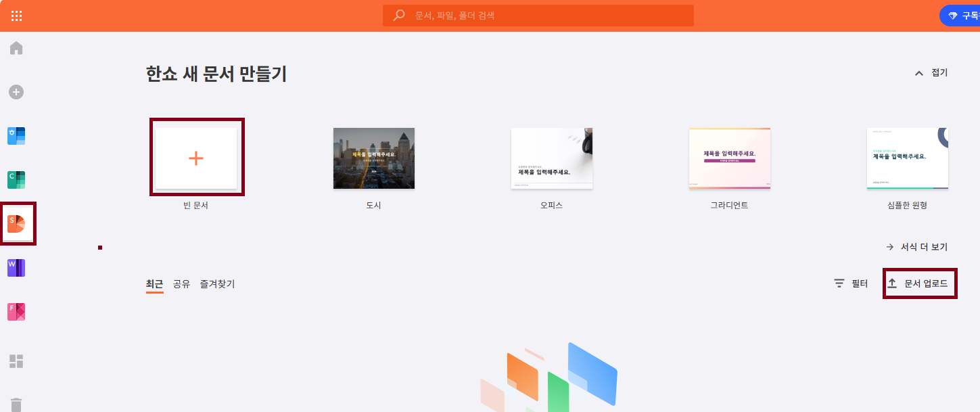Click inside the document search field
The image size is (980, 412).
538,15
